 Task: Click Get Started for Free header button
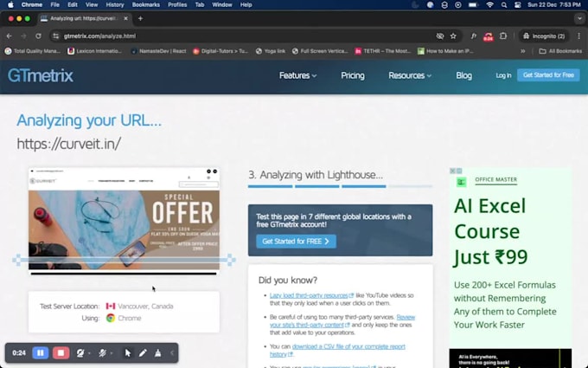coord(548,75)
